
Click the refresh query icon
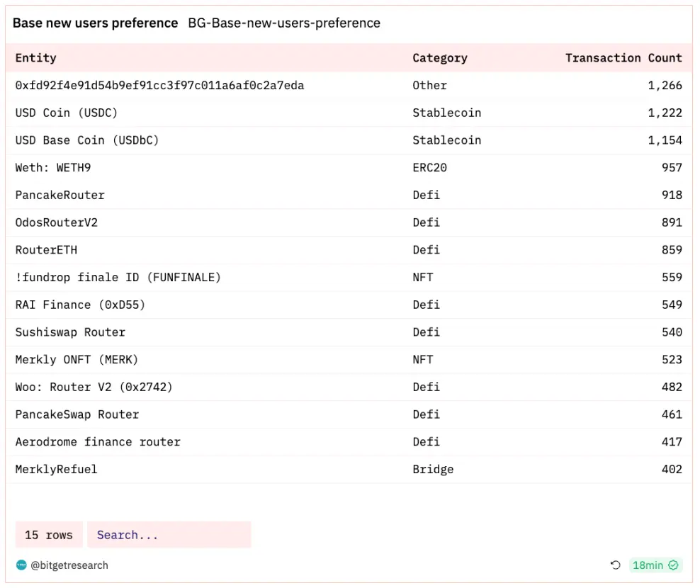point(615,565)
